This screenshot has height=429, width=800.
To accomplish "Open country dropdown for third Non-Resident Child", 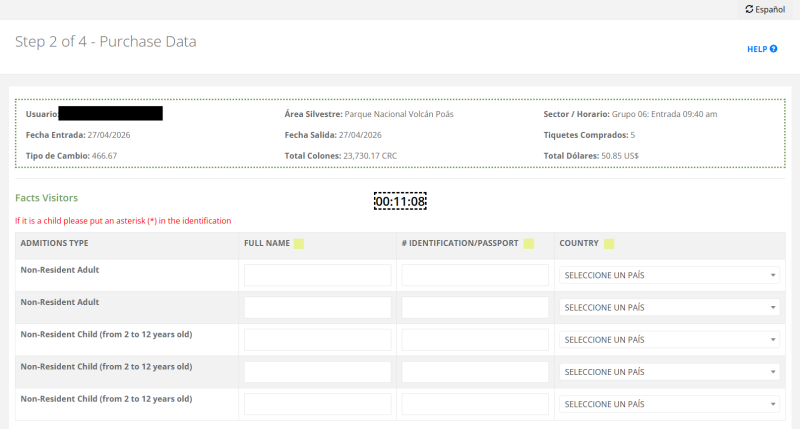I will pos(669,404).
